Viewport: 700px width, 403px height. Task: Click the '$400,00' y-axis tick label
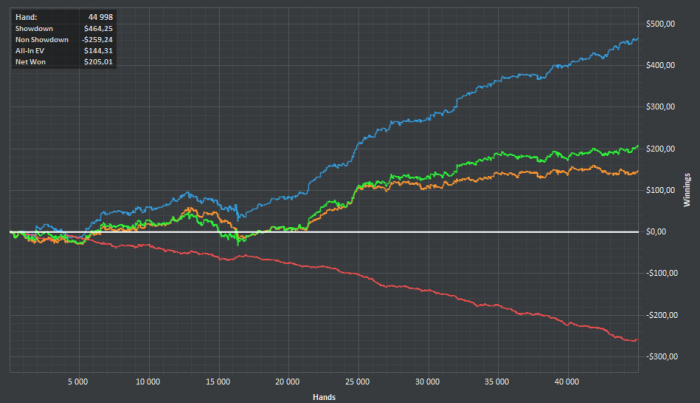coord(660,66)
